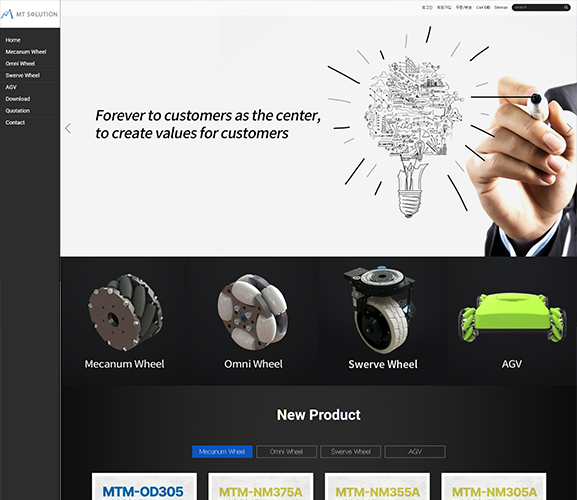Click the search magnifier icon

click(x=566, y=7)
